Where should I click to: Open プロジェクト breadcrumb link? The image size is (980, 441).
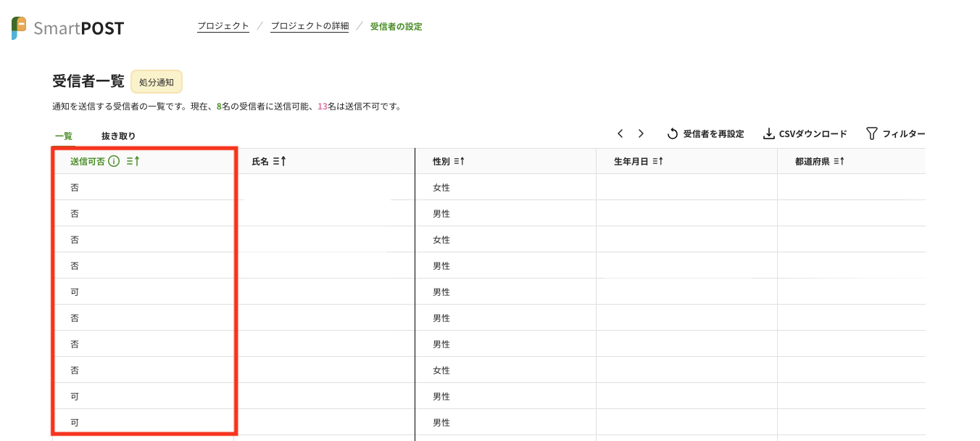(223, 27)
